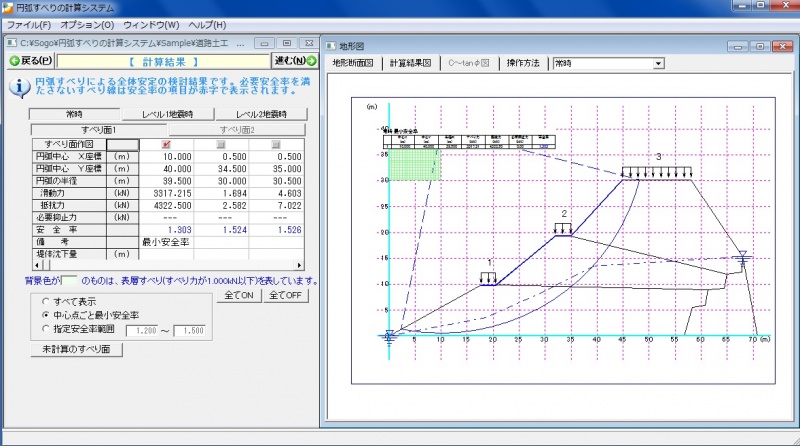Open the 操作方法 tab
The image size is (800, 446).
(x=523, y=63)
